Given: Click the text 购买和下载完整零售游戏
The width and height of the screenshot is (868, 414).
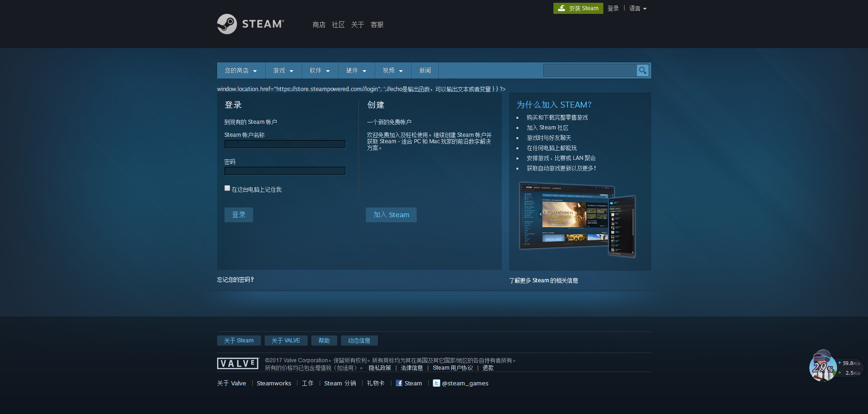Looking at the screenshot, I should [557, 117].
